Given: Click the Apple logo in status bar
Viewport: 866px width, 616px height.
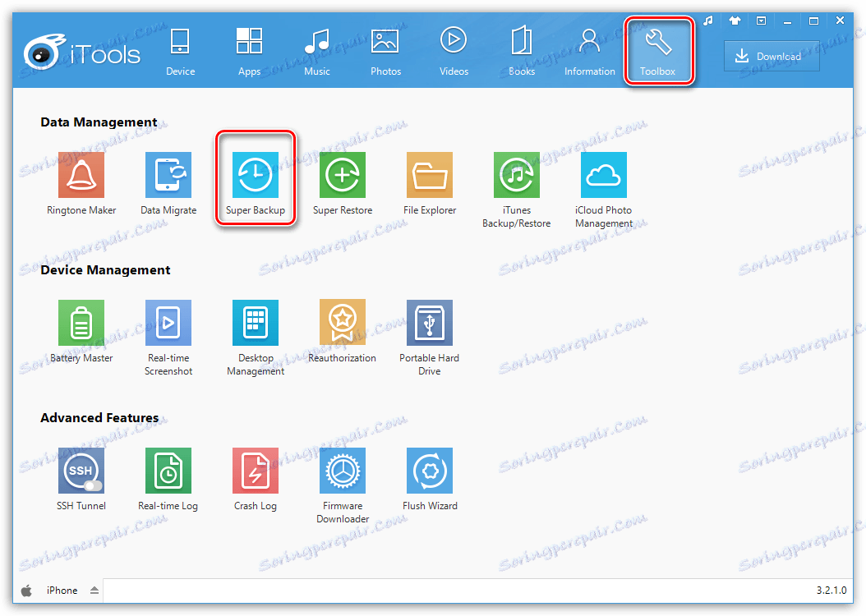Looking at the screenshot, I should click(x=26, y=591).
